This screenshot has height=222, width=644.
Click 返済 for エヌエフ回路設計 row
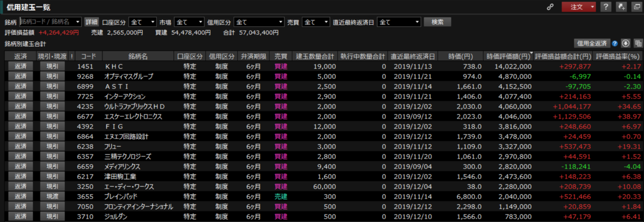click(x=20, y=137)
